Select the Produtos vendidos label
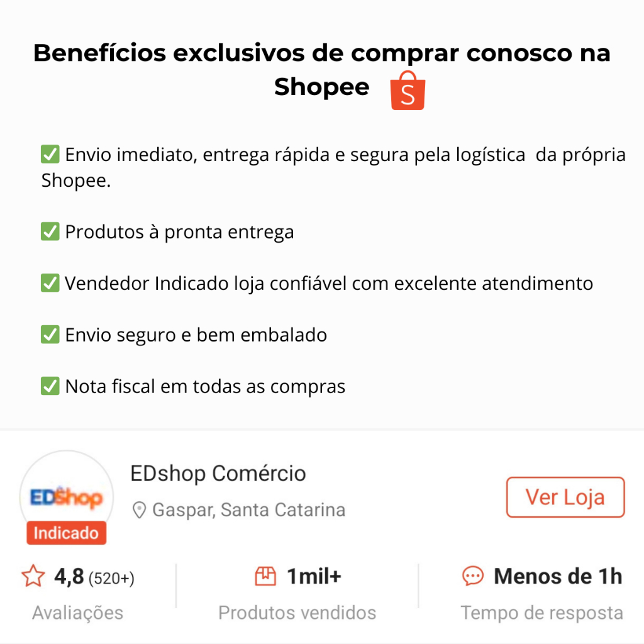The height and width of the screenshot is (644, 644). click(x=297, y=613)
